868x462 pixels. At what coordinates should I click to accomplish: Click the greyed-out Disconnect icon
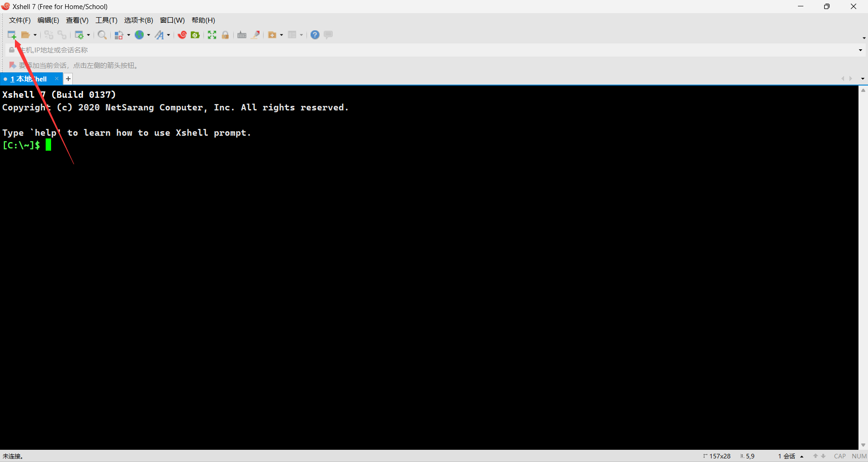(49, 35)
